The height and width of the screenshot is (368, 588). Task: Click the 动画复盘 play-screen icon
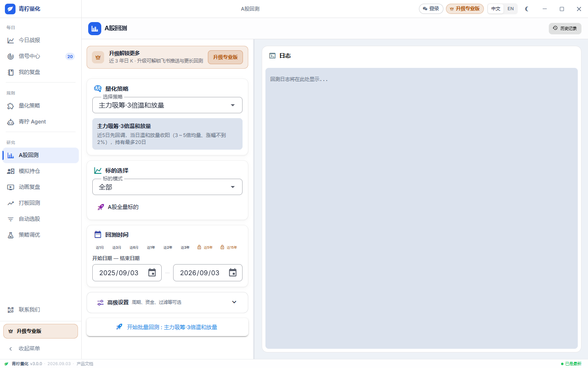click(11, 187)
